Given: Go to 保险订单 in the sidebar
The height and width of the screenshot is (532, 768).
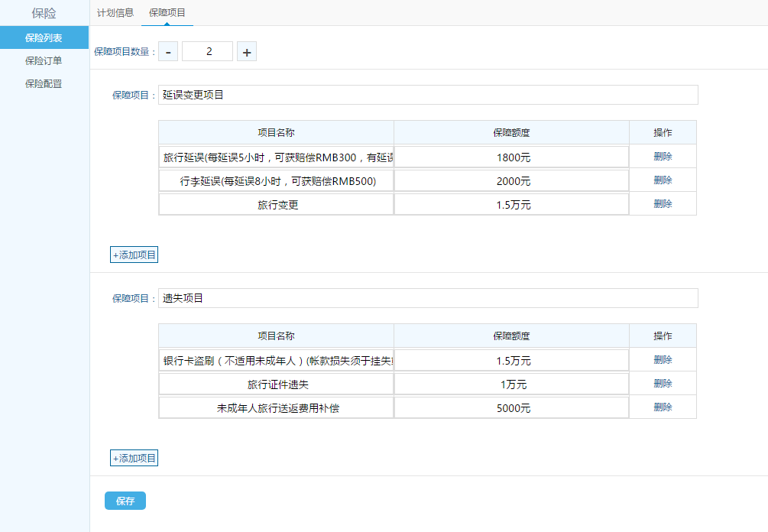Looking at the screenshot, I should (x=44, y=60).
